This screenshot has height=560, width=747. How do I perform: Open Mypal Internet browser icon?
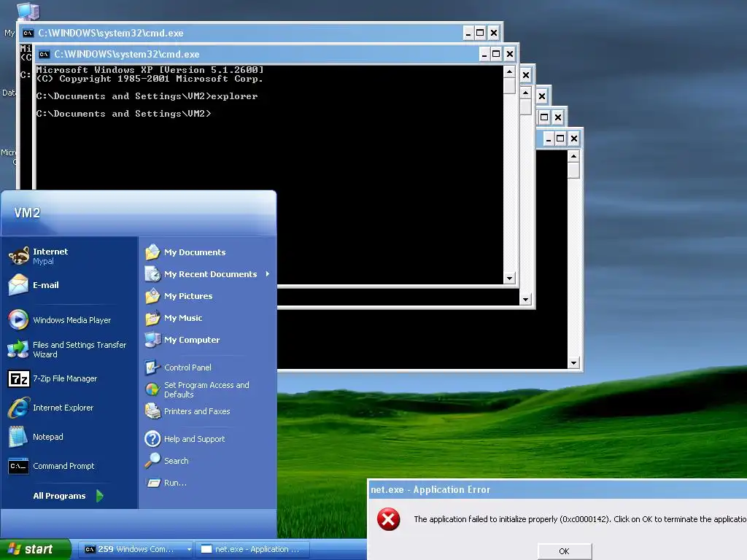pos(18,256)
